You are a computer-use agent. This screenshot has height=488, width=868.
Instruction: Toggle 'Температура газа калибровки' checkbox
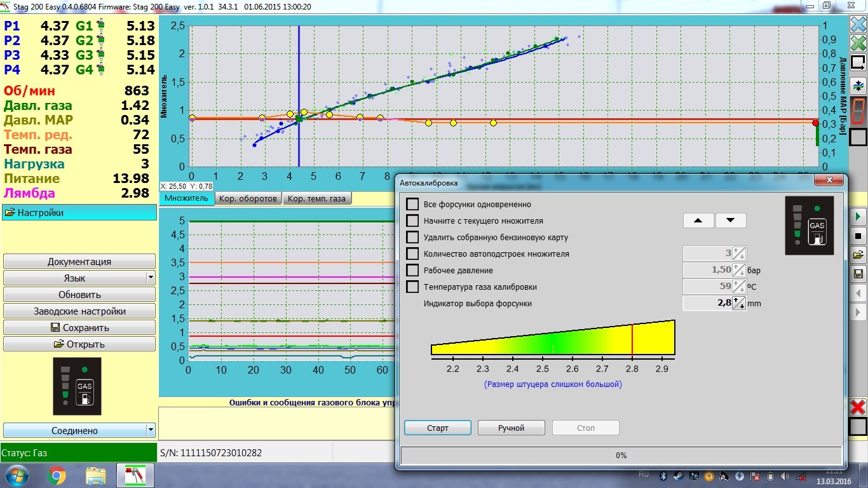coord(412,287)
